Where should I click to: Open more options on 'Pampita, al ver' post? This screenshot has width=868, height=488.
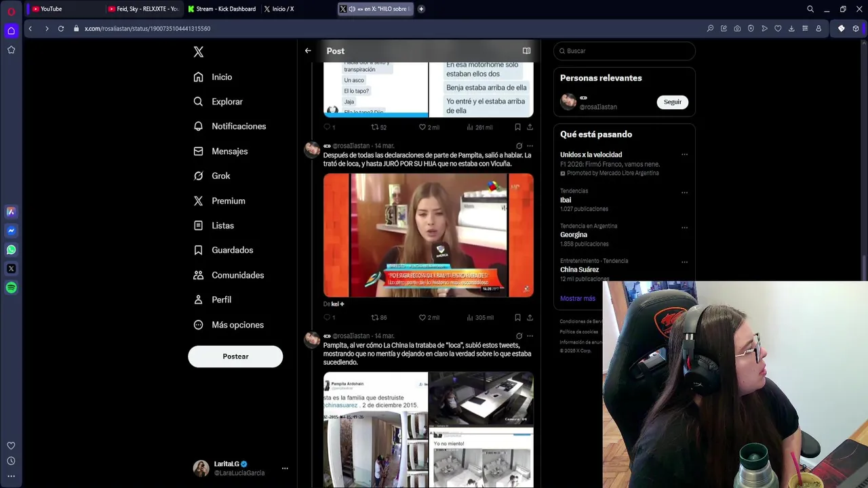(530, 335)
